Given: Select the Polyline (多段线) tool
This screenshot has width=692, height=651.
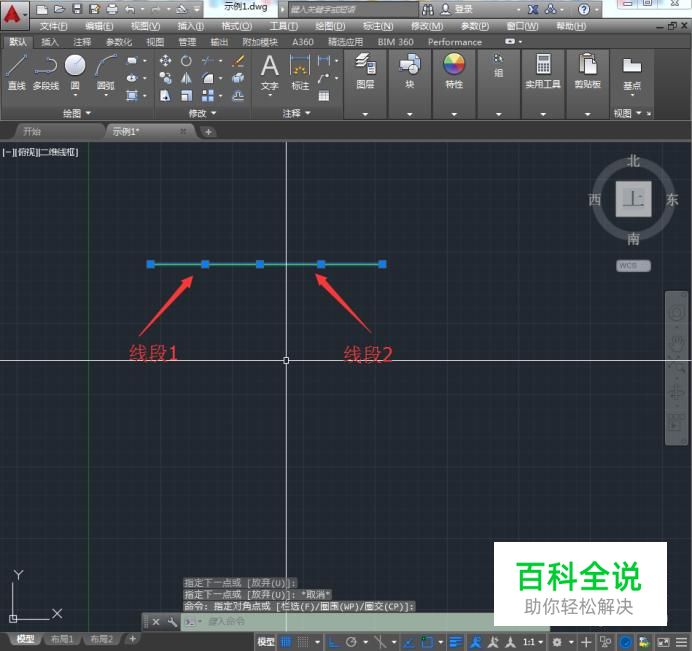Looking at the screenshot, I should click(x=45, y=72).
